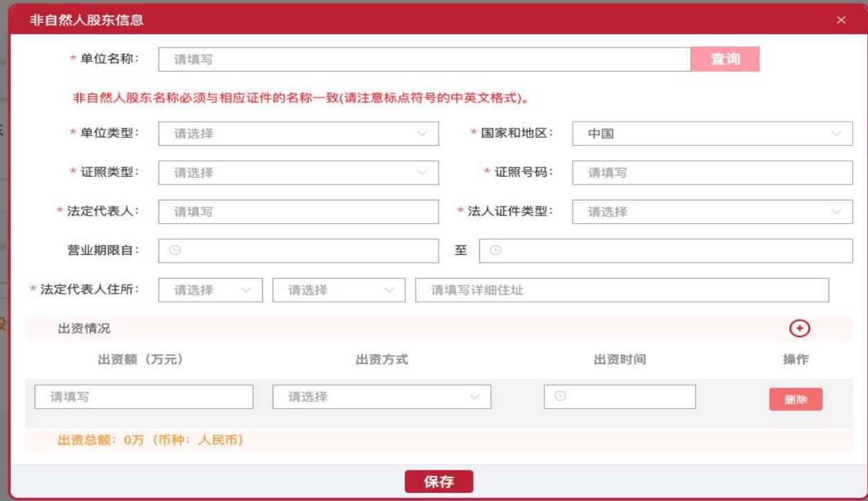Open the 出资方式 dropdown
Viewport: 868px width, 501px height.
[x=382, y=397]
